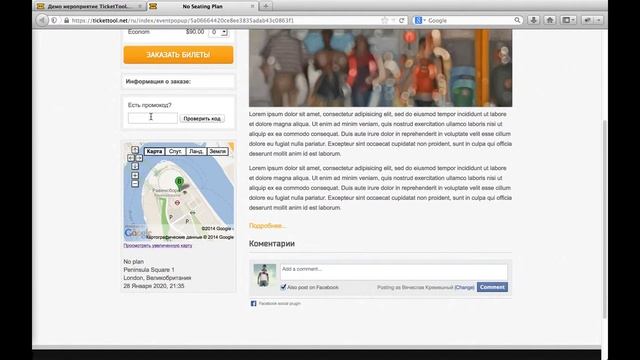
Task: Pan the map down
Action: pos(135,166)
